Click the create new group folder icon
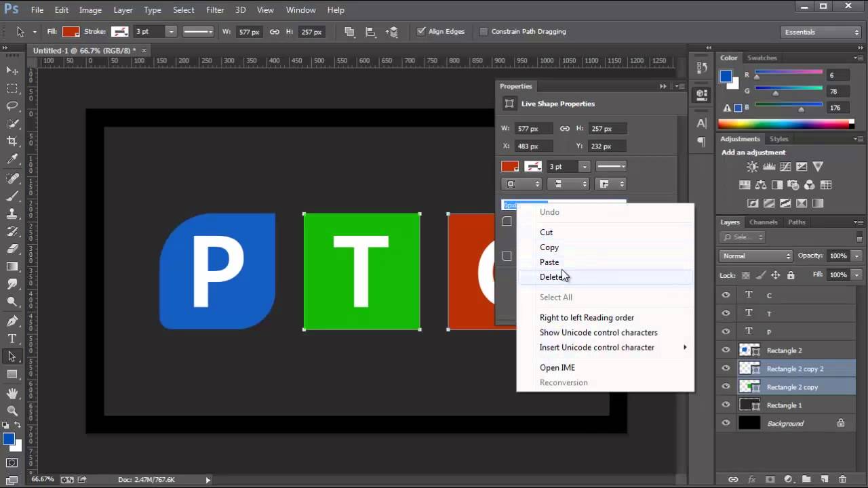This screenshot has height=488, width=868. (806, 479)
